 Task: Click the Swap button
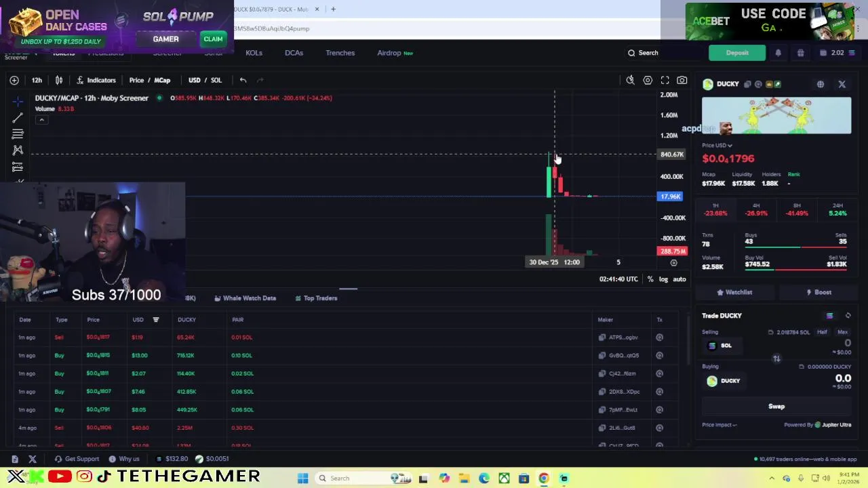coord(776,407)
